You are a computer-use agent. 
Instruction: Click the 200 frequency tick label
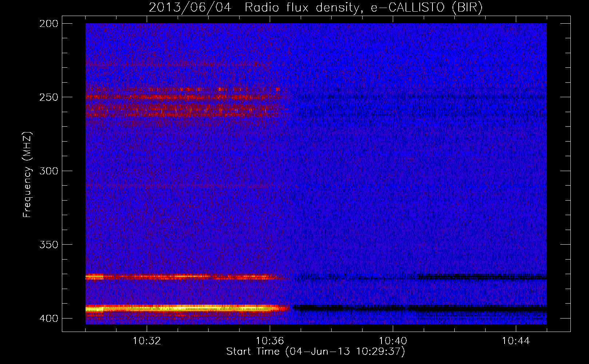tap(48, 24)
